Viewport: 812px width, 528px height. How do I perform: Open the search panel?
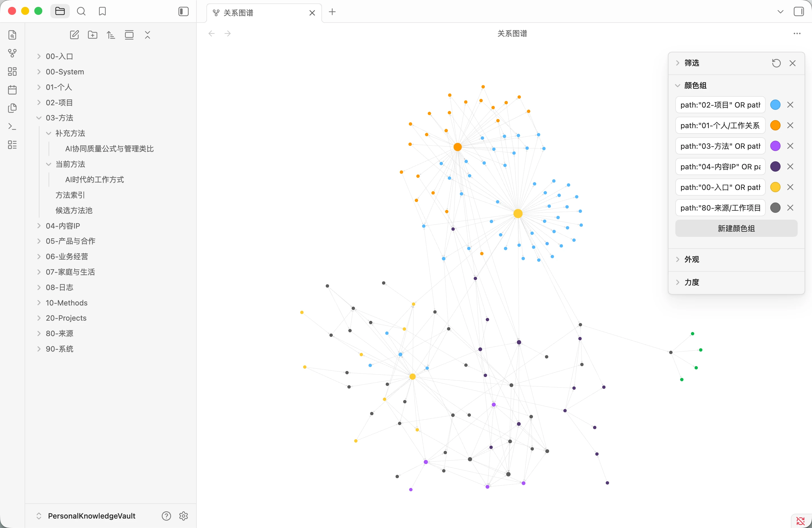81,11
